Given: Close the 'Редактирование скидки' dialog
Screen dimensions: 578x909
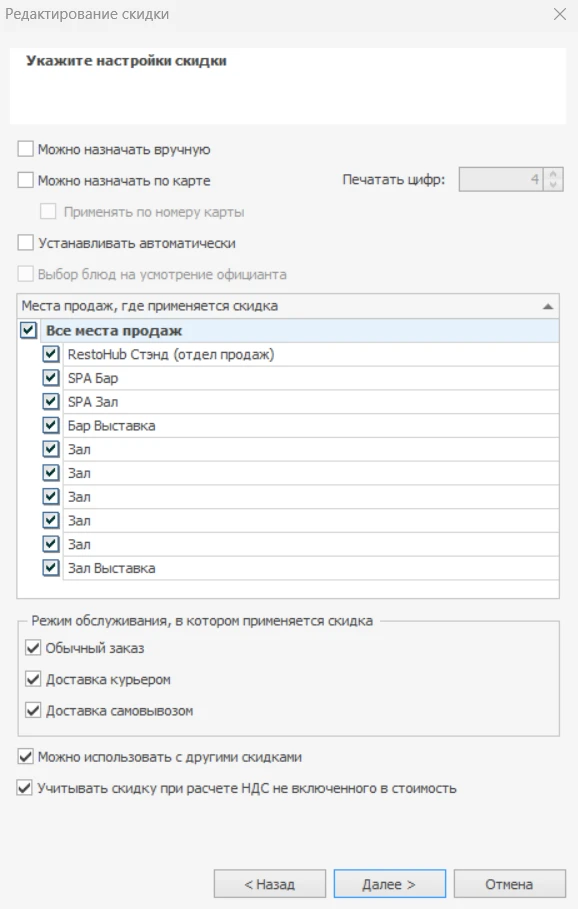Looking at the screenshot, I should (x=559, y=14).
